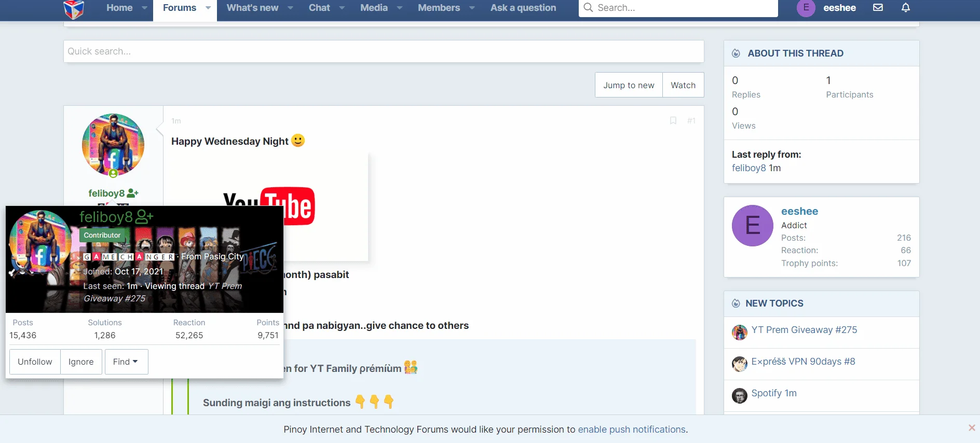The width and height of the screenshot is (980, 443).
Task: Open Expréss VPN 90days #8 topic
Action: (x=803, y=362)
